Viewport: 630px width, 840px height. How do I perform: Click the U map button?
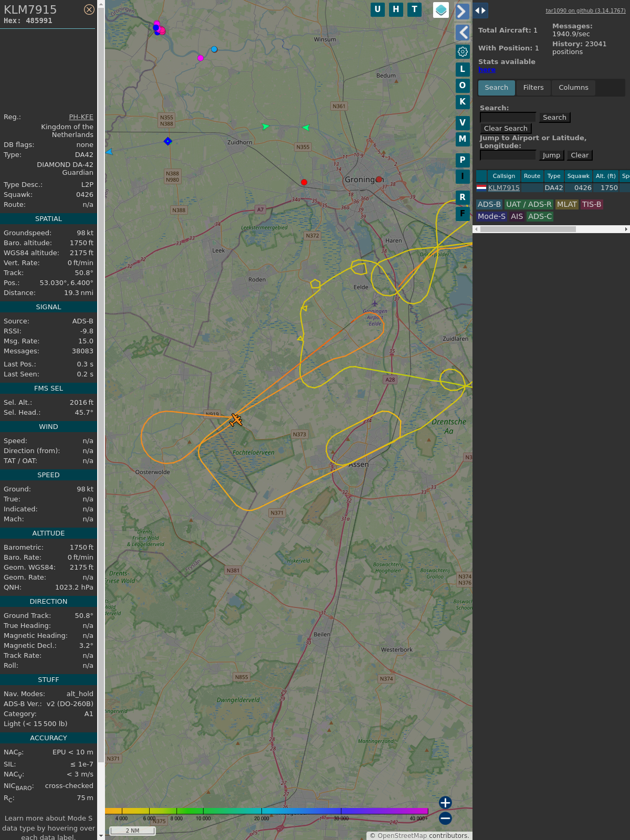click(x=377, y=9)
